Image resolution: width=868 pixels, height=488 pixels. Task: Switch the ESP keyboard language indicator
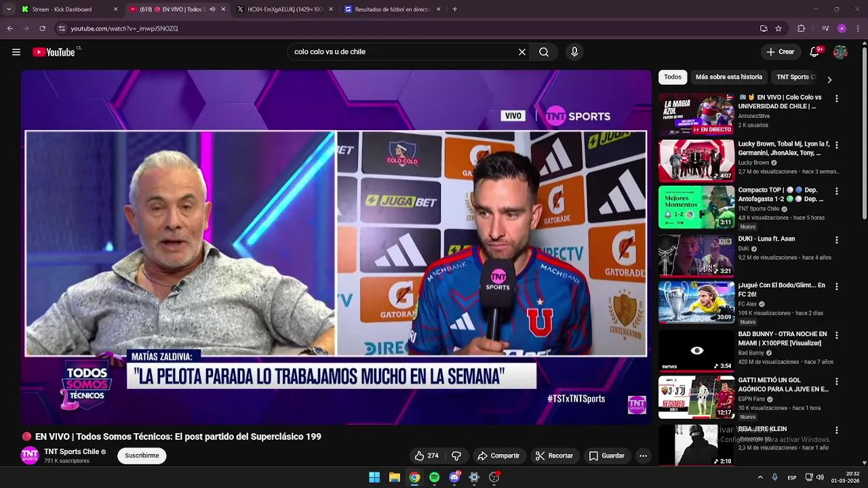[x=792, y=478]
